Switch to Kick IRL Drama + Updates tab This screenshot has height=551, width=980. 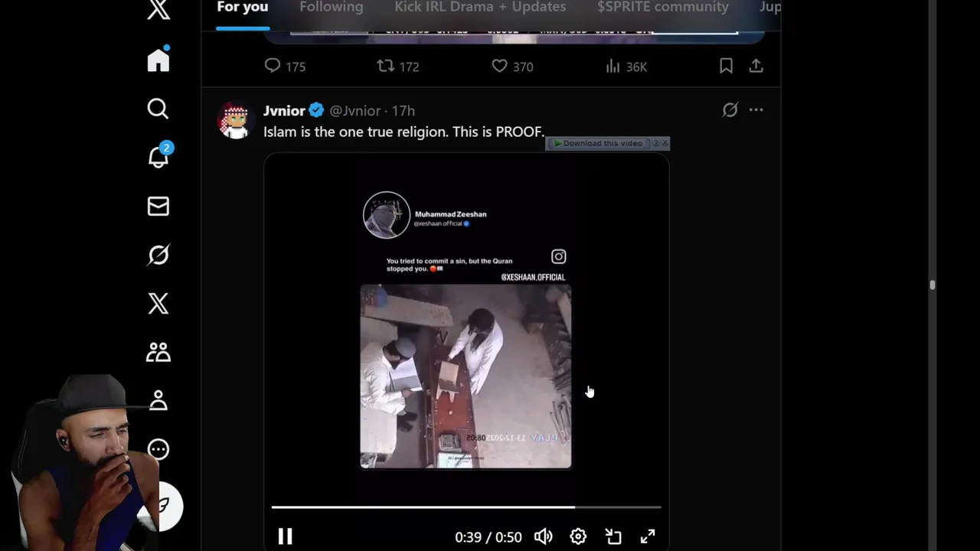coord(480,7)
